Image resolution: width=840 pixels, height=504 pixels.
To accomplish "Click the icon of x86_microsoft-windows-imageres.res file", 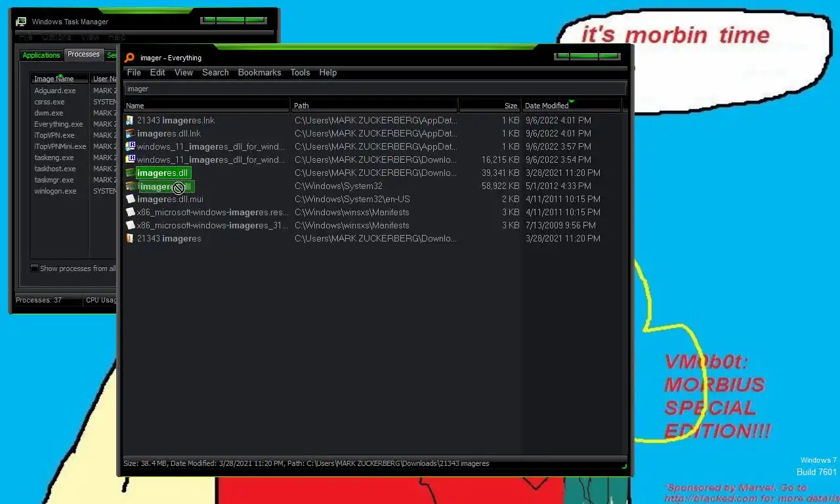I will click(131, 213).
